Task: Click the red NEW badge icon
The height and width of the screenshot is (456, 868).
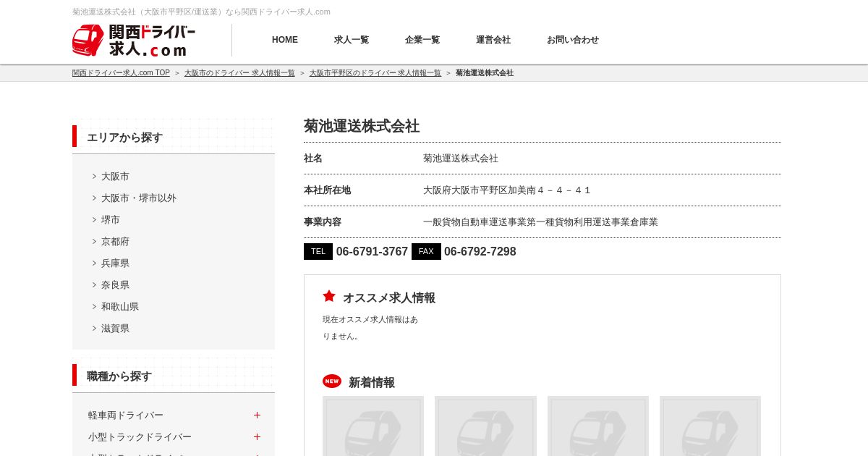Action: tap(332, 381)
